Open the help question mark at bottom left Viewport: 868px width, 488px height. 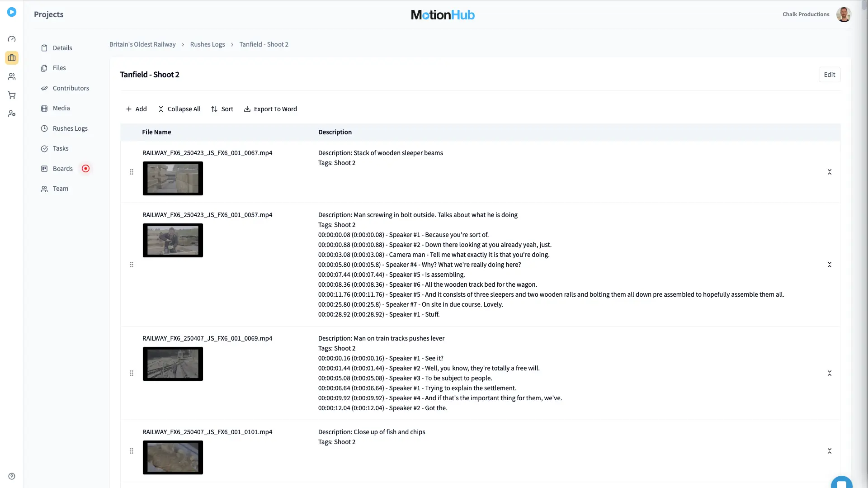coord(12,476)
